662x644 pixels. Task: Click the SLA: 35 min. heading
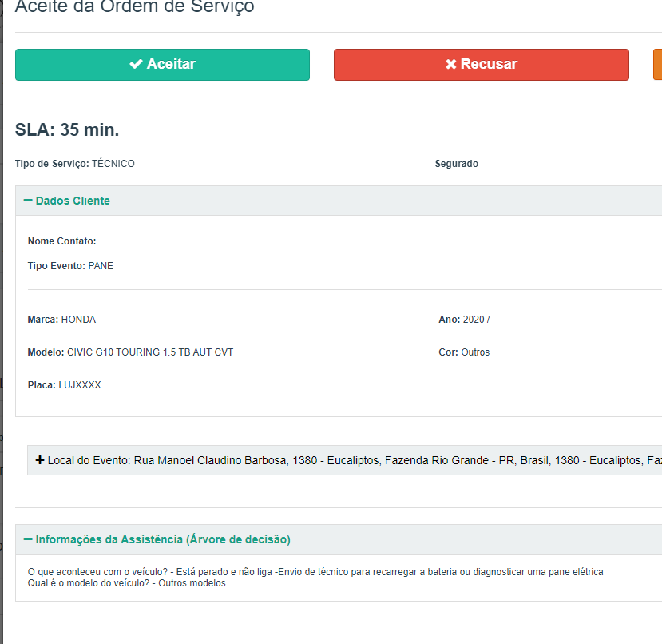(67, 130)
